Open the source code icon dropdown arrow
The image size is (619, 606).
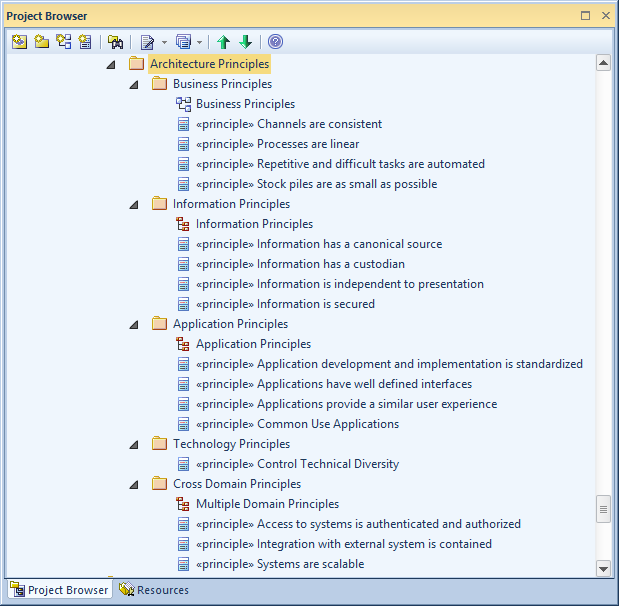coord(199,42)
